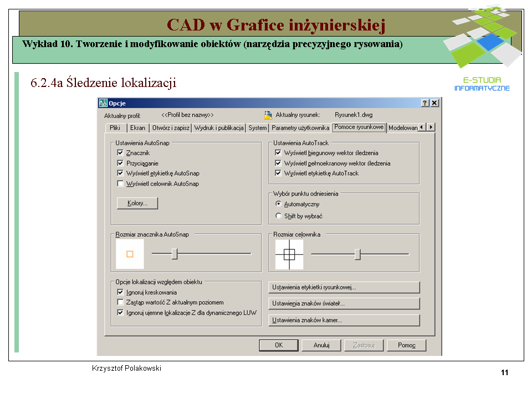Open the Otwórz i zapisz tab
This screenshot has width=532, height=399.
(171, 128)
